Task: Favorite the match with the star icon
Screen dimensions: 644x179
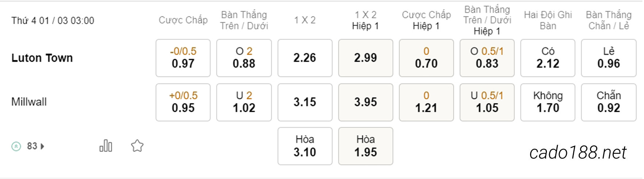Action: click(137, 146)
